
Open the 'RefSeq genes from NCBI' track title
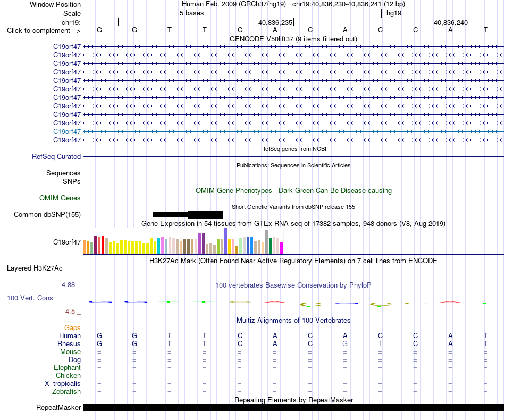[293, 149]
